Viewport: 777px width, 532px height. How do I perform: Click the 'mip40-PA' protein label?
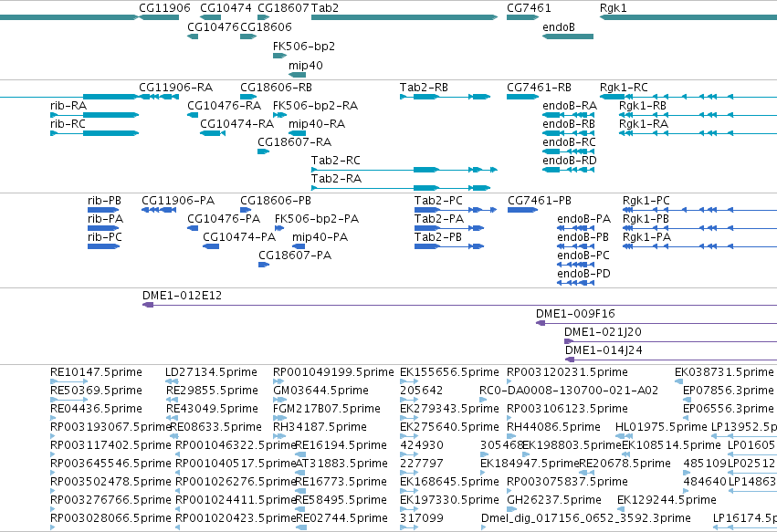tap(320, 237)
